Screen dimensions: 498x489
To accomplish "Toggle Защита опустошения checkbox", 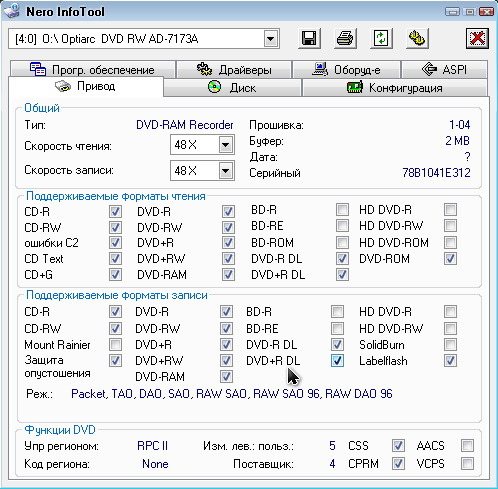I will 115,360.
